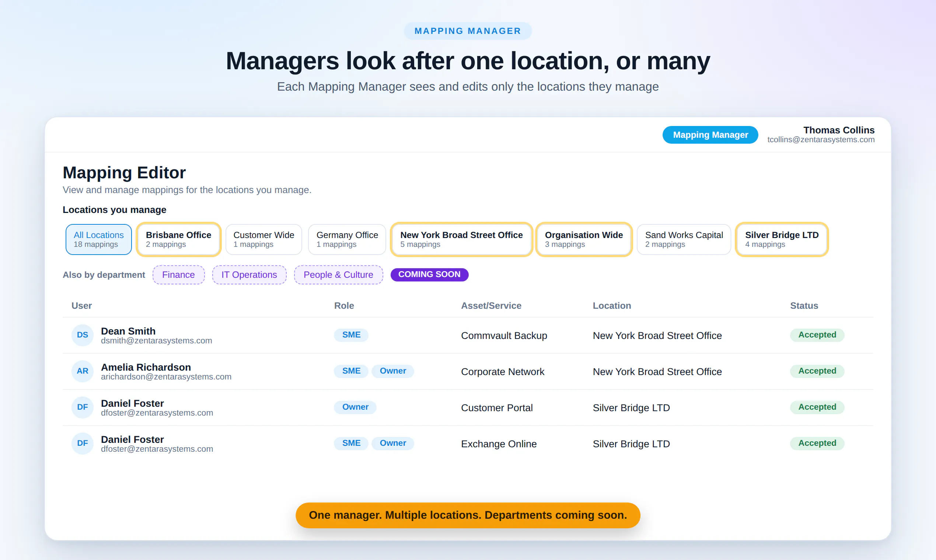Click the Finance department chip
This screenshot has width=936, height=560.
178,275
